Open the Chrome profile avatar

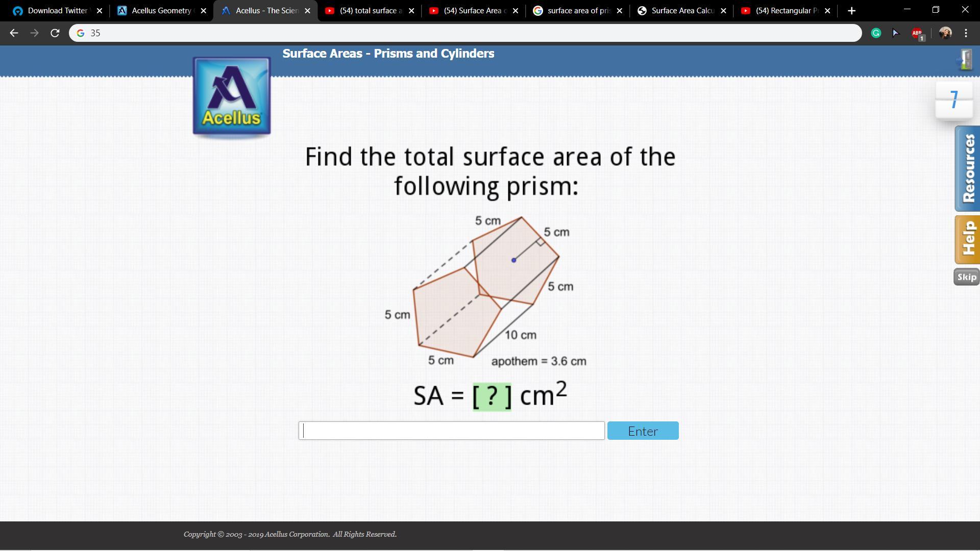[x=945, y=33]
